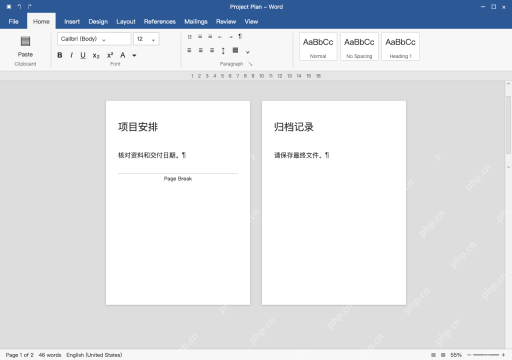Click the Save icon in title bar

(9, 7)
